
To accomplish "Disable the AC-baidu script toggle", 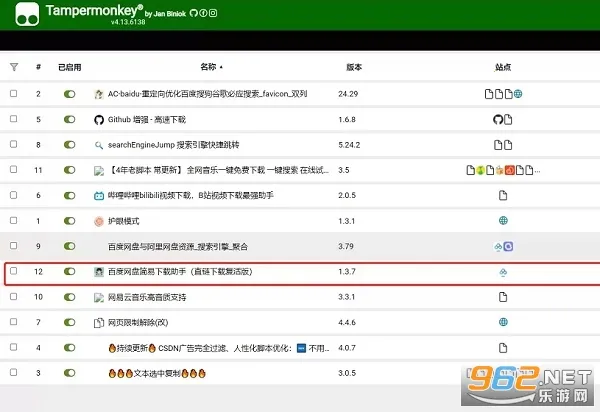I will tap(70, 94).
